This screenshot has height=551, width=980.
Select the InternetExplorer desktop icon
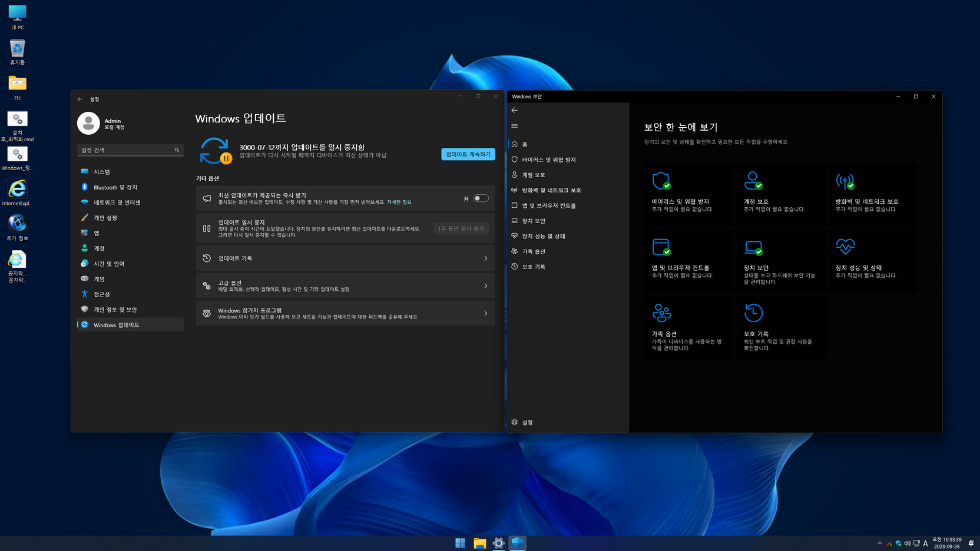pyautogui.click(x=17, y=192)
